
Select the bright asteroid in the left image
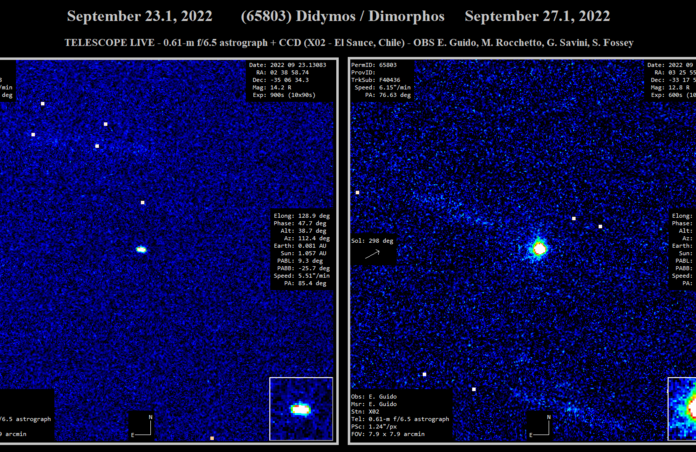point(141,250)
